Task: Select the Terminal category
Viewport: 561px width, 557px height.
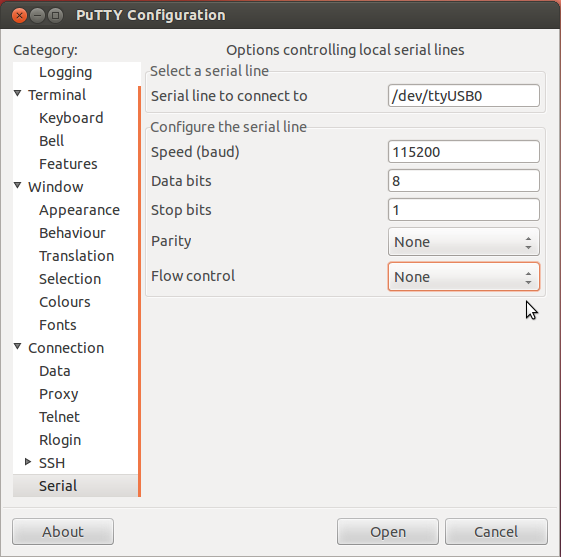Action: [x=57, y=95]
